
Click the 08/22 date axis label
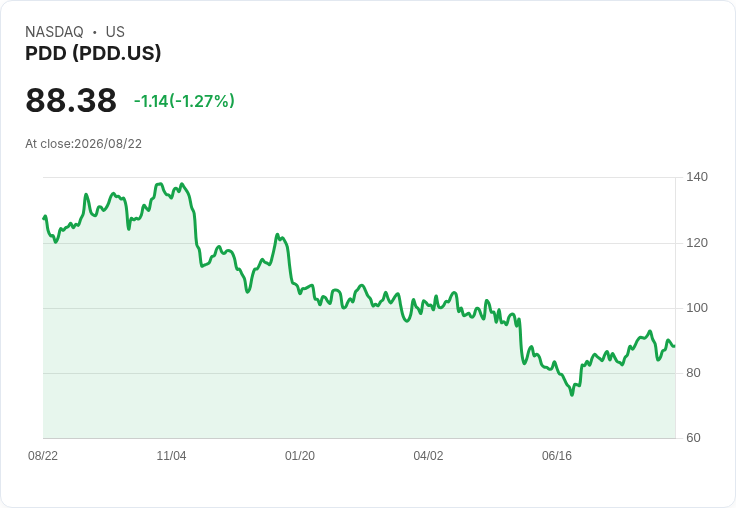[x=43, y=455]
